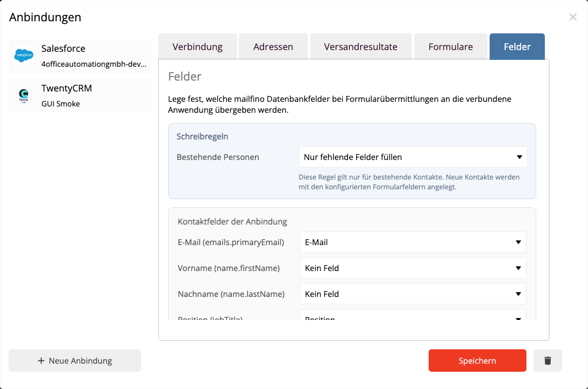
Task: Select the Salesforce connection entry
Action: tap(80, 56)
